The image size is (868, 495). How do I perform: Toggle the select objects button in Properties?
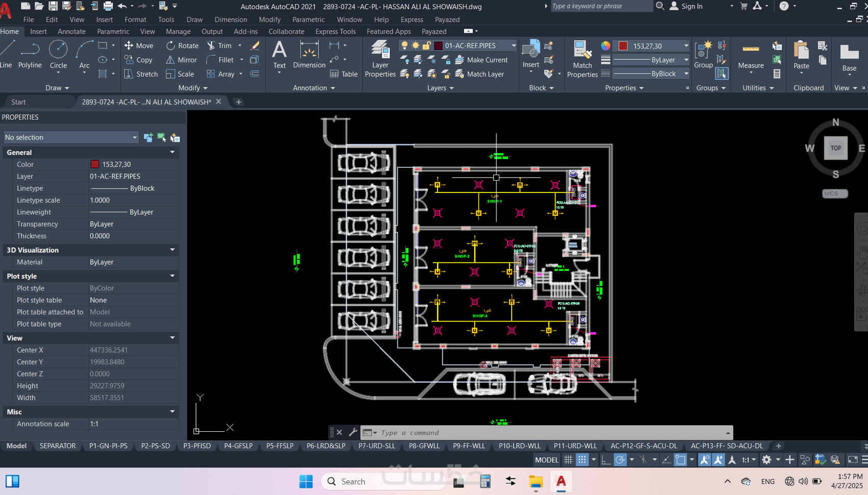point(161,137)
